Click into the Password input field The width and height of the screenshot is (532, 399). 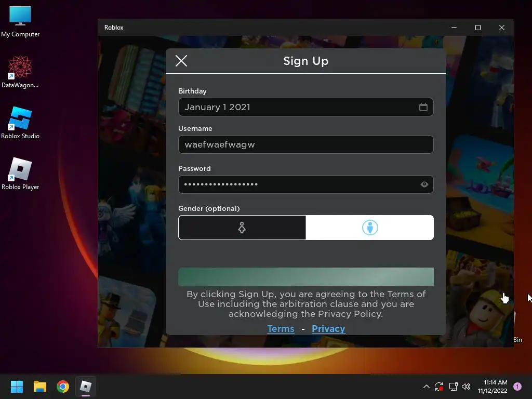[x=305, y=184]
